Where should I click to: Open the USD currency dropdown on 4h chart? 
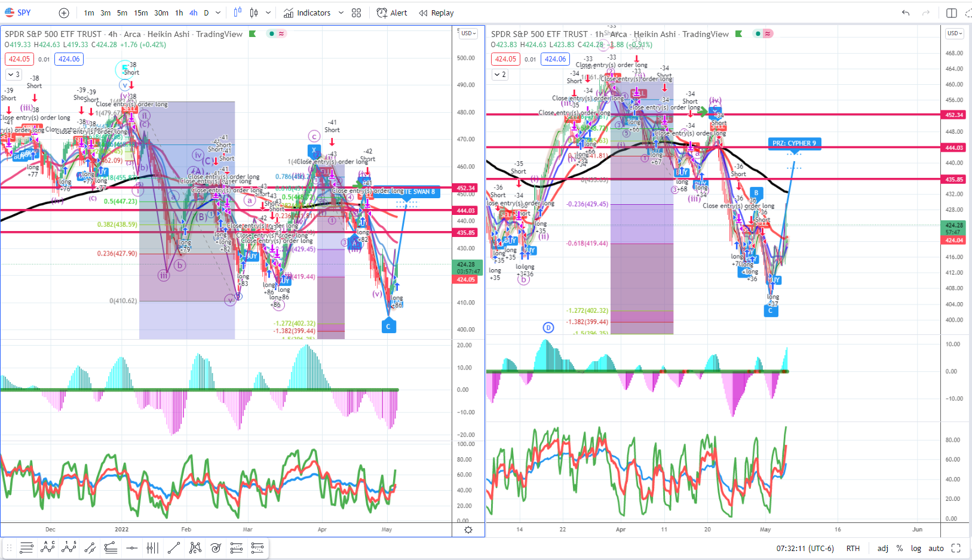tap(468, 33)
